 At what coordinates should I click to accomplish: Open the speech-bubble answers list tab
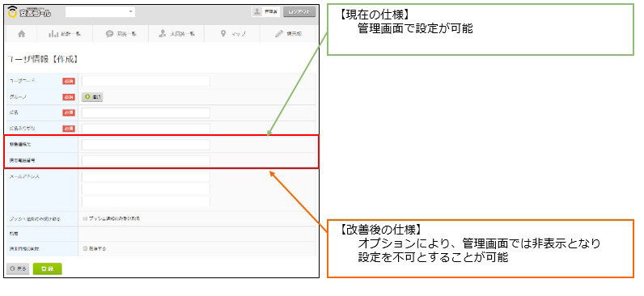(121, 34)
